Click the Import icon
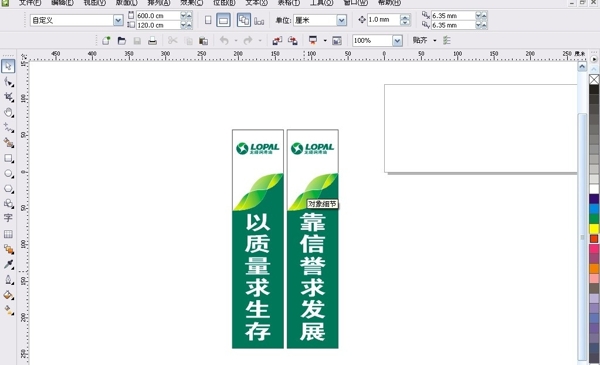The width and height of the screenshot is (600, 365). coord(277,41)
